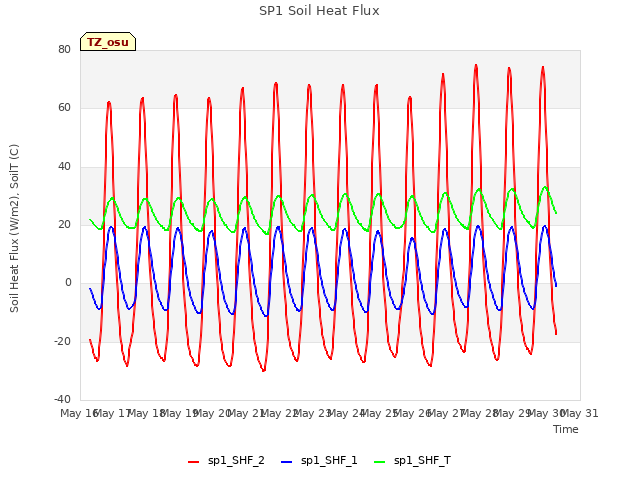
Task: Click the 0 y-axis tick label
Action: pos(68,282)
